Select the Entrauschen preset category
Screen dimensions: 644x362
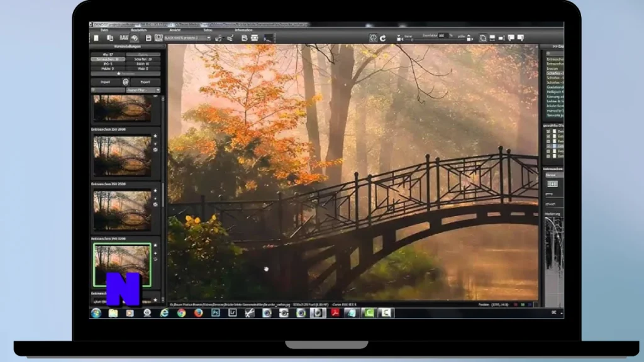[108, 59]
